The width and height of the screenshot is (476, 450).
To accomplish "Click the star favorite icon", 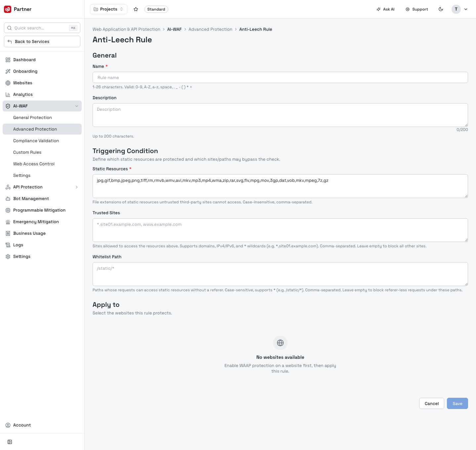I will [x=136, y=9].
